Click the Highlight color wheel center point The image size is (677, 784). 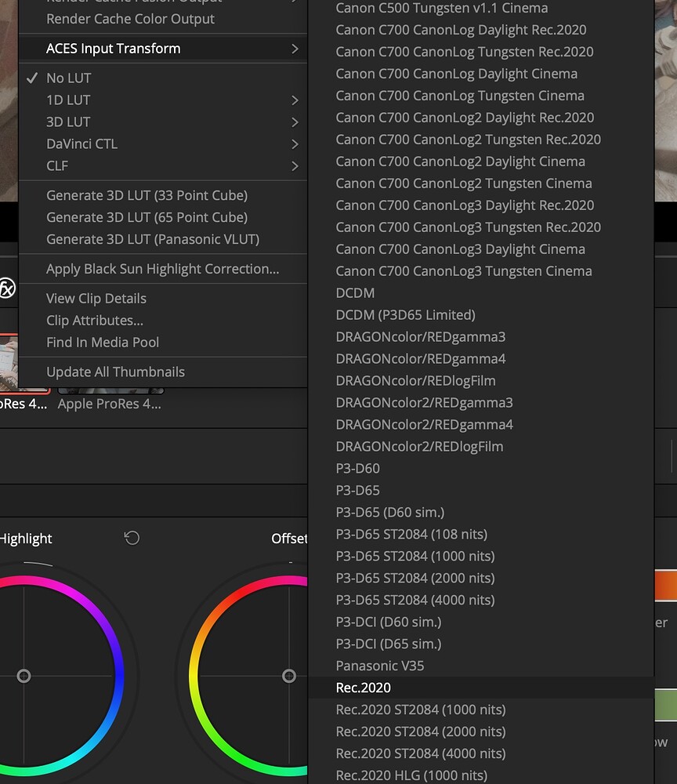(x=24, y=676)
